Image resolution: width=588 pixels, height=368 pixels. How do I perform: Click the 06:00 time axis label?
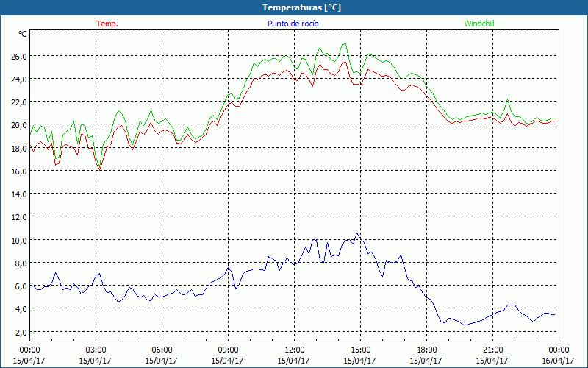tap(162, 350)
